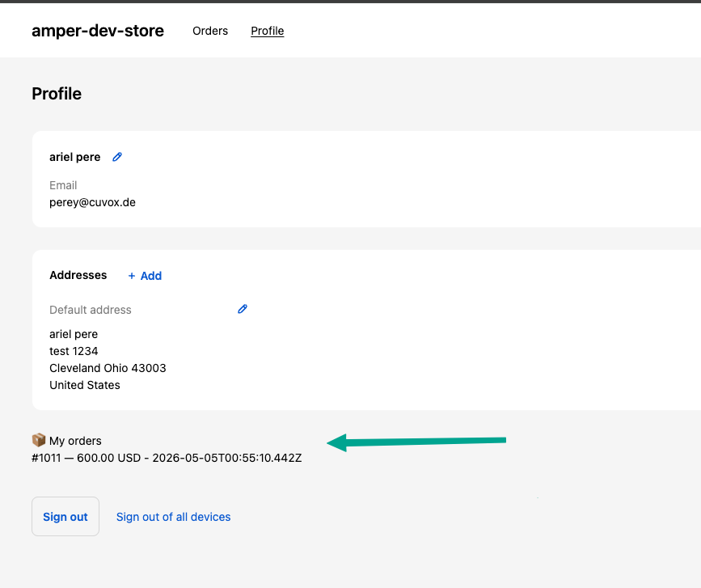Edit the default address pencil icon
Screen dimensions: 701x588
243,309
